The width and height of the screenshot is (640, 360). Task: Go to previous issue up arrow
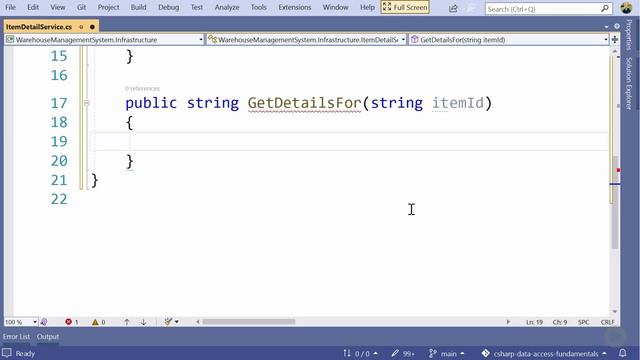(x=127, y=322)
